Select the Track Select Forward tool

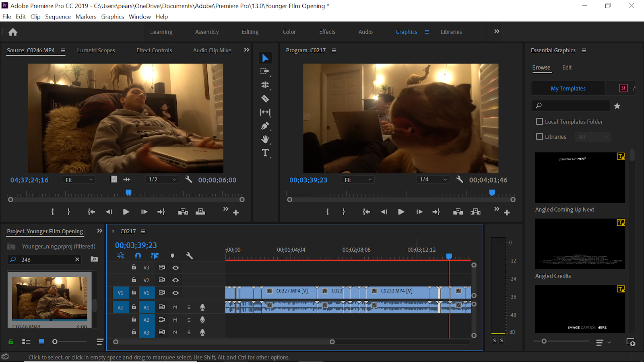coord(265,72)
